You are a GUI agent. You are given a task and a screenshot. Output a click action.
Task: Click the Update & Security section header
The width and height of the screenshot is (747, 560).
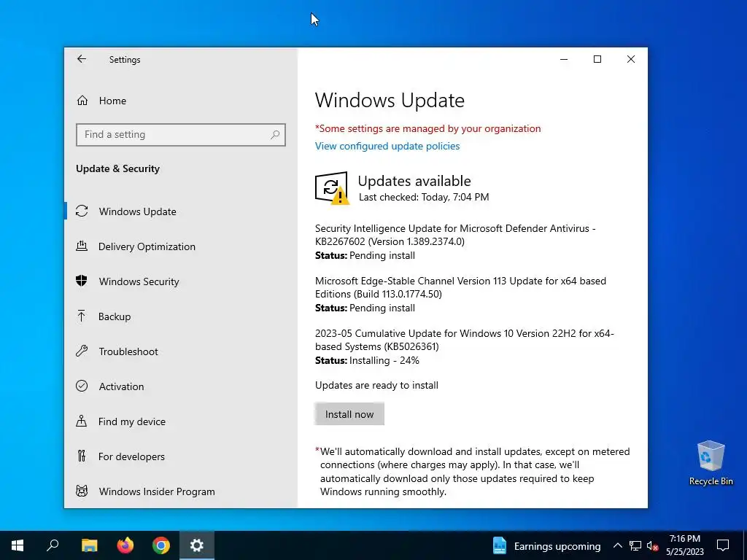pos(117,168)
